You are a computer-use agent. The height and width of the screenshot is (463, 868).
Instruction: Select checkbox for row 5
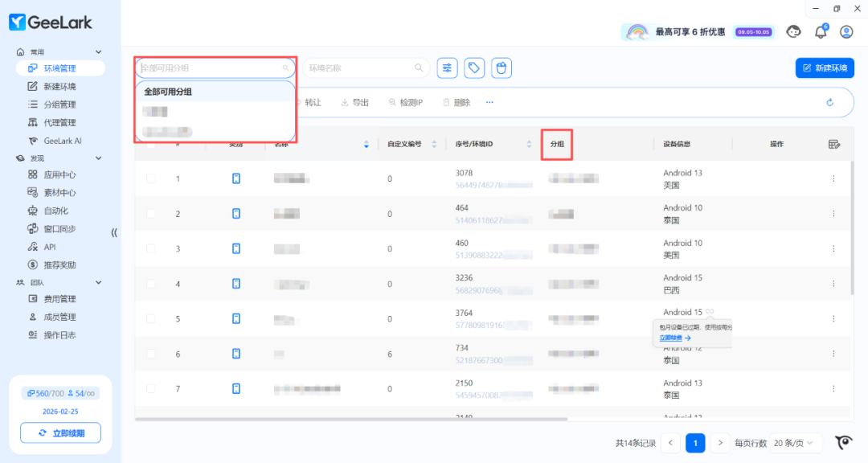150,319
